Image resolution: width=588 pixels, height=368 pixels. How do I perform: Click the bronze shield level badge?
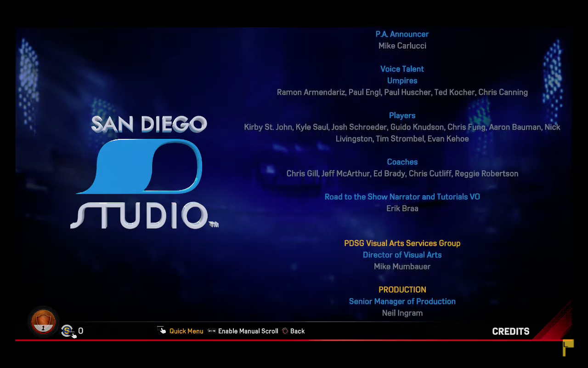pyautogui.click(x=43, y=321)
